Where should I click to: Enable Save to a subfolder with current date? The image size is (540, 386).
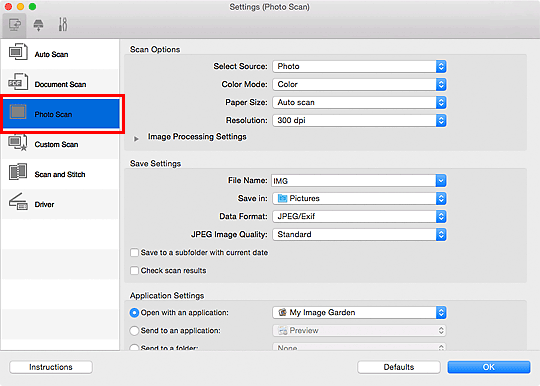pos(134,252)
